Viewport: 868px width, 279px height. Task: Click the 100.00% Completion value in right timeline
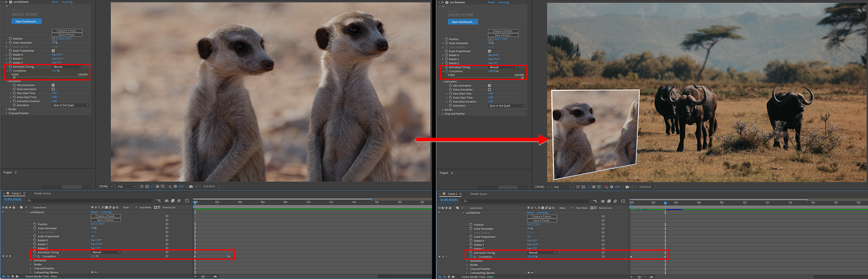[x=533, y=257]
